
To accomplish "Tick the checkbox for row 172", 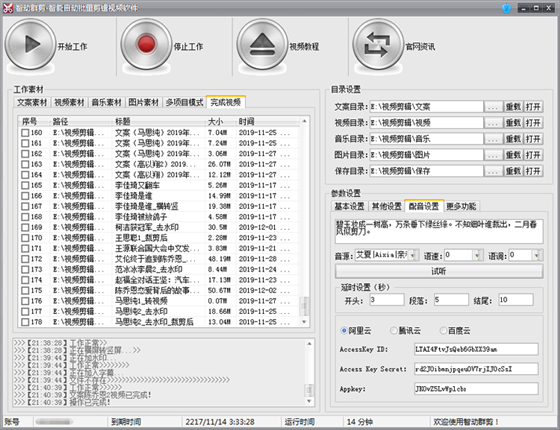I will 25,259.
